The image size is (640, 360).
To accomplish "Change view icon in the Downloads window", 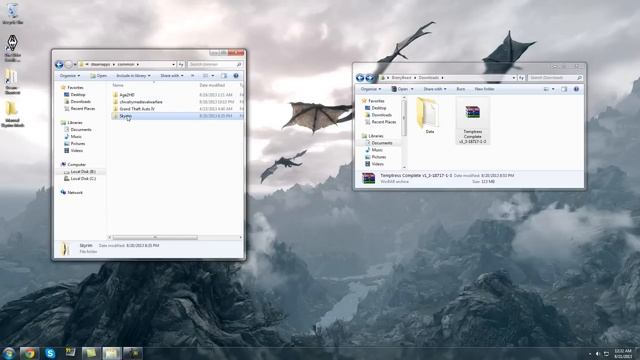I will click(546, 89).
